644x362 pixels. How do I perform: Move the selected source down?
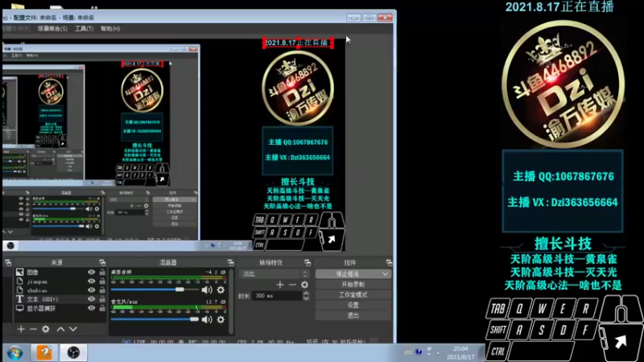click(x=73, y=329)
